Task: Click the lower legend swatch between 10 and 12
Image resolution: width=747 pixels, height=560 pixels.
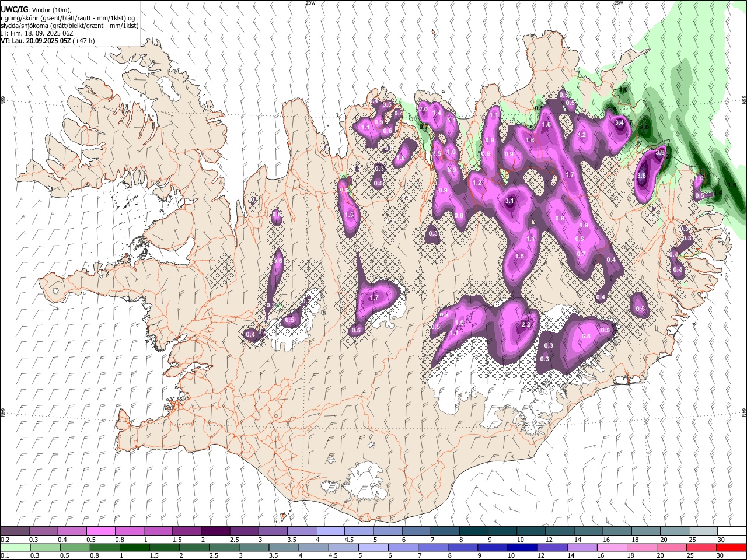Action: point(522,547)
